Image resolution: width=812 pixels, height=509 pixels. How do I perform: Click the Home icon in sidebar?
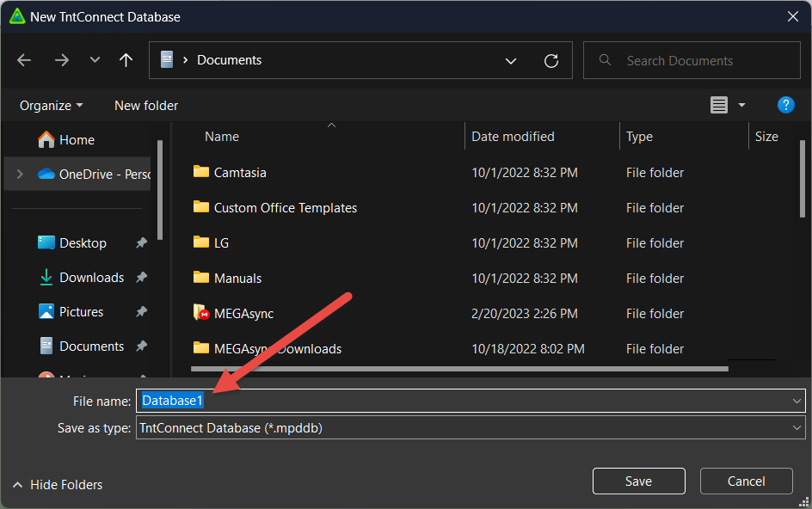tap(46, 139)
